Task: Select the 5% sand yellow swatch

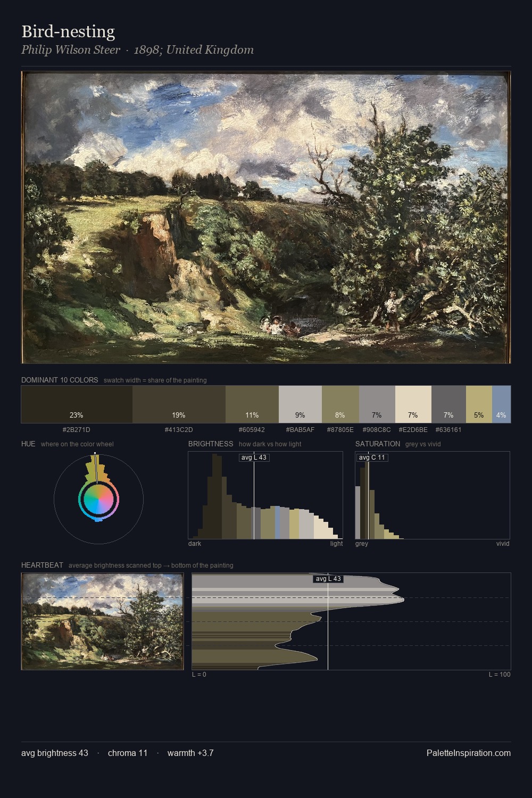Action: pyautogui.click(x=479, y=404)
